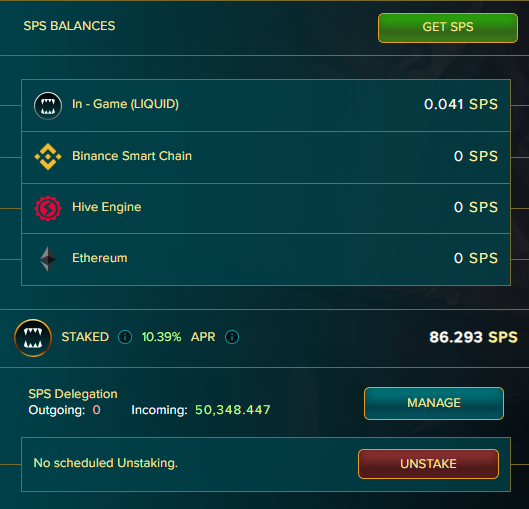Click the Outgoing delegation value 0
529x509 pixels.
pos(96,410)
